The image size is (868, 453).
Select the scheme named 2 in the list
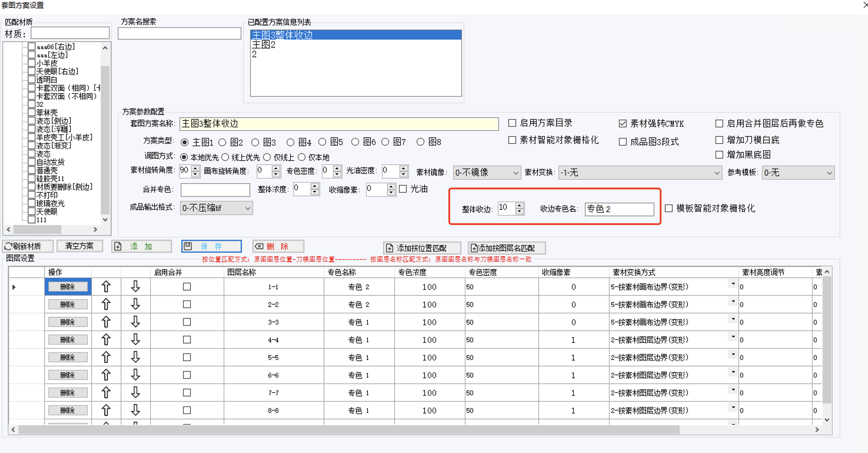pyautogui.click(x=255, y=54)
